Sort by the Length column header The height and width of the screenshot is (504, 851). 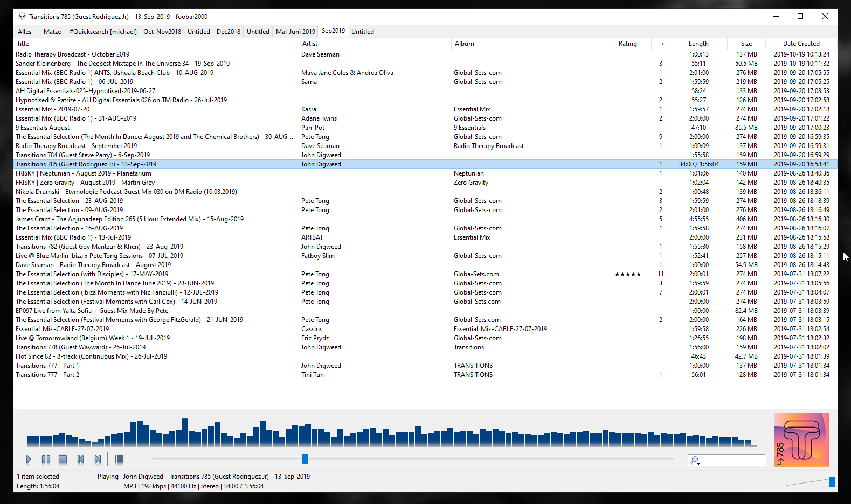coord(698,44)
